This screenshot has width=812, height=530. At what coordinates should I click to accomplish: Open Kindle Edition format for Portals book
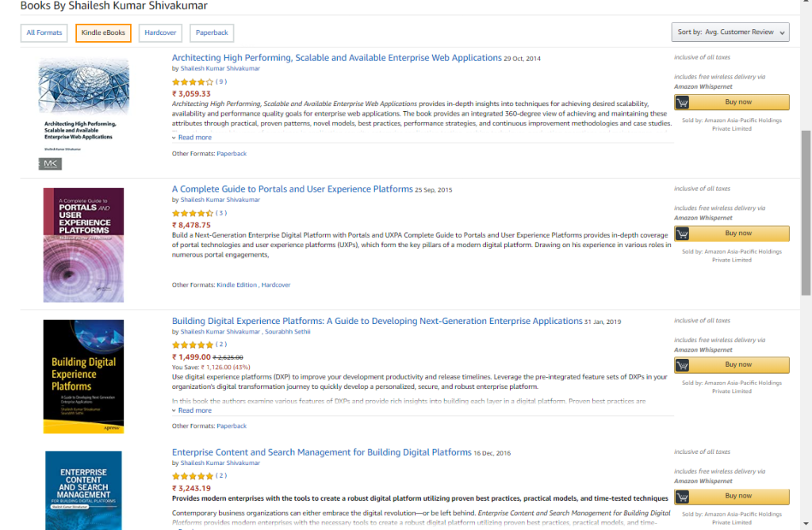(x=237, y=284)
